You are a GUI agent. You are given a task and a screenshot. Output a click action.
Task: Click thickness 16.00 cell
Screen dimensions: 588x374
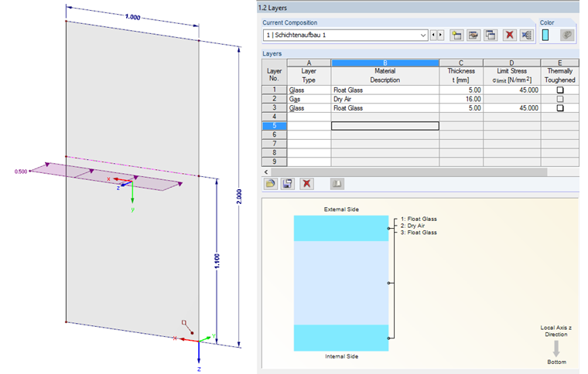click(461, 99)
